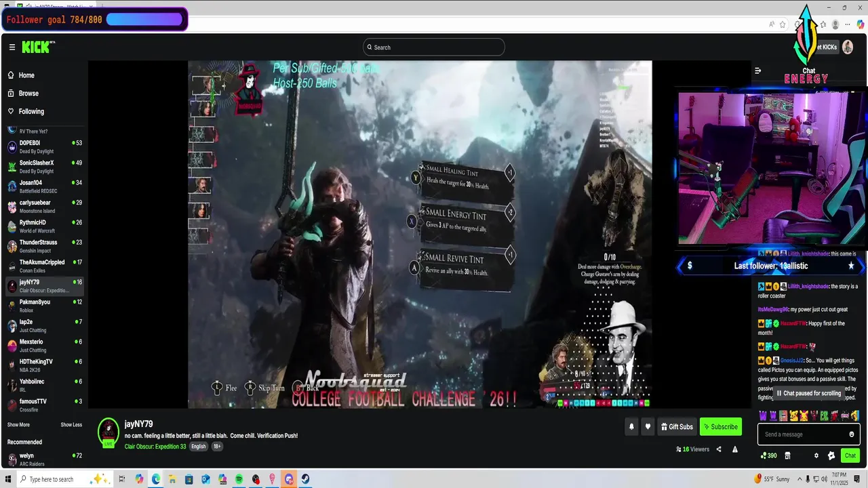Collapse the chat panel arrow icon

(758, 70)
